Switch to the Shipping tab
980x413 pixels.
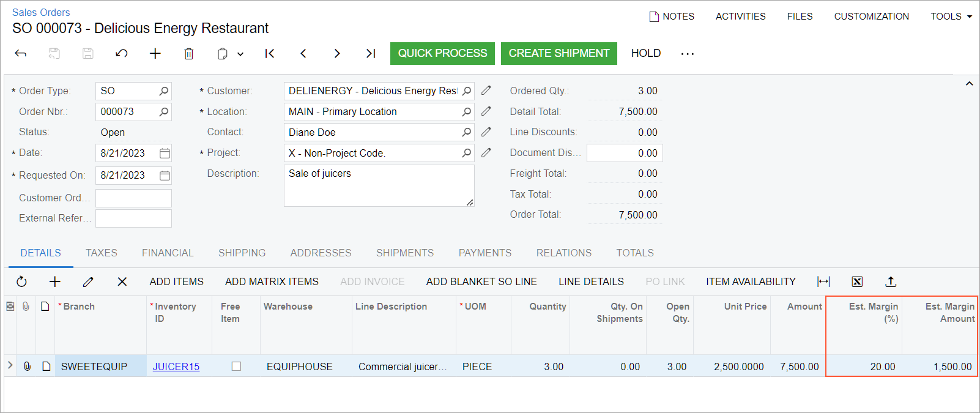(x=242, y=253)
